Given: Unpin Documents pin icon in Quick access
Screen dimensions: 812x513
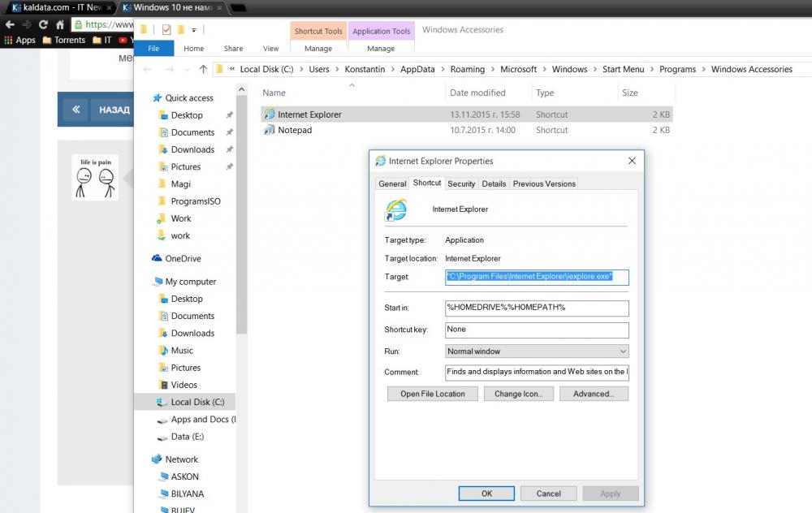Looking at the screenshot, I should [x=230, y=132].
